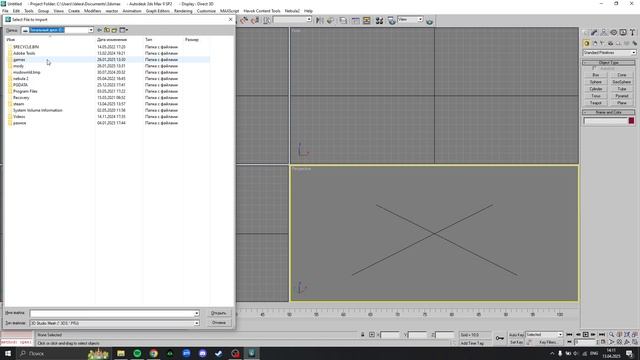Toggle Absolute/Offset transform type-in mode

click(x=372, y=335)
